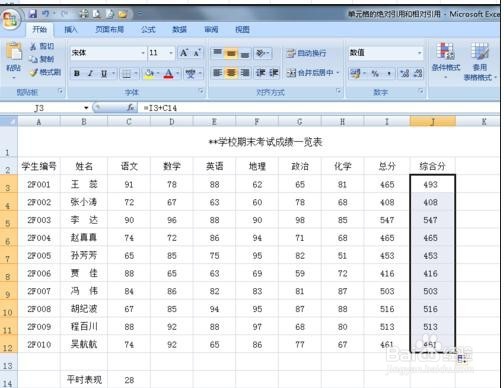Toggle bold formatting
This screenshot has height=388, width=504.
pos(77,73)
